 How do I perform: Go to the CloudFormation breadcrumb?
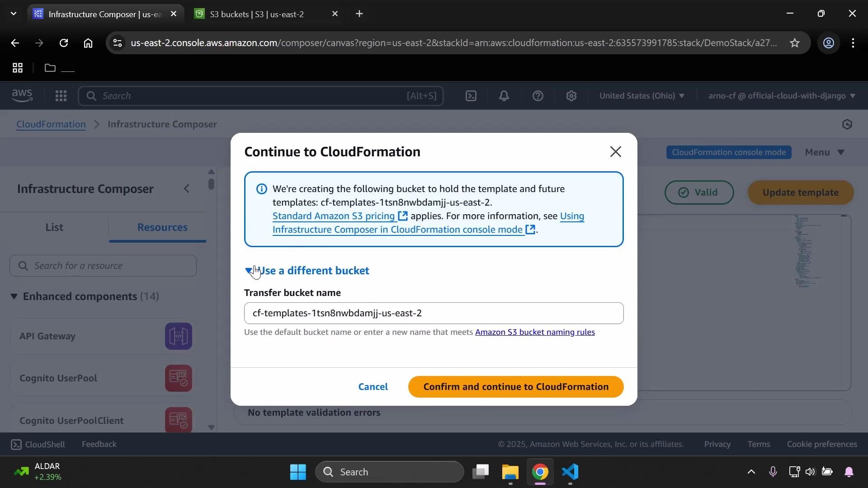click(x=51, y=124)
